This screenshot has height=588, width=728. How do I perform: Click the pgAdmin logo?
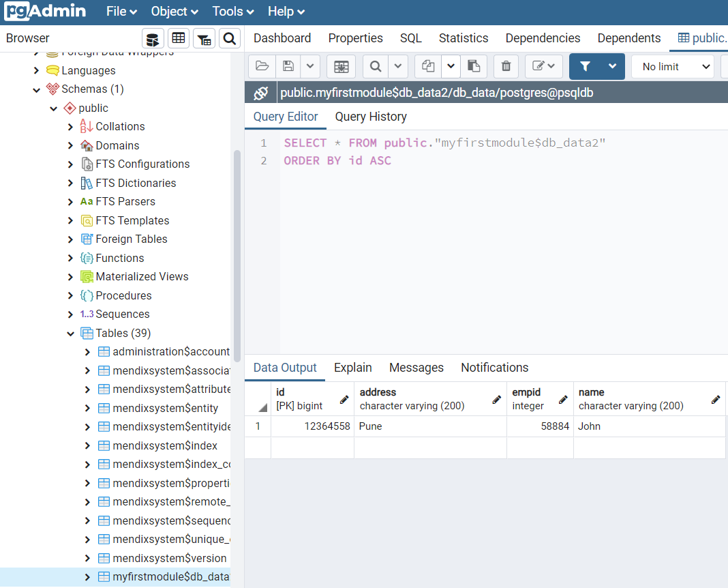pyautogui.click(x=46, y=11)
